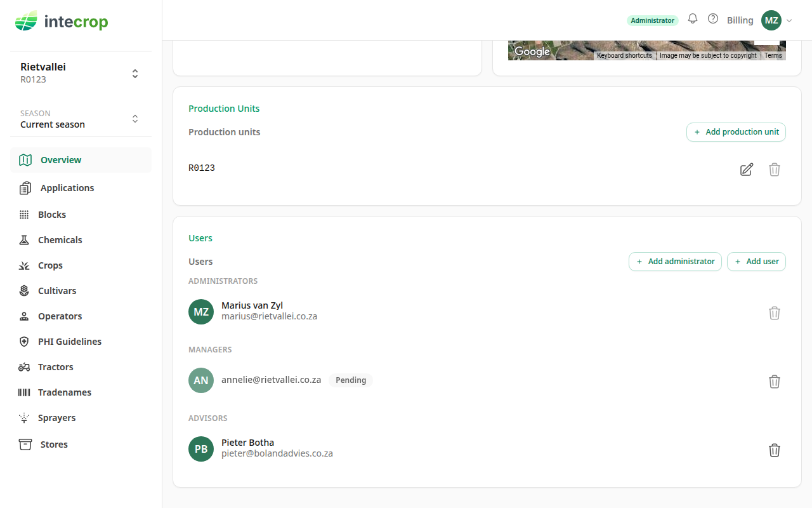
Task: Navigate to Blocks
Action: pos(81,215)
